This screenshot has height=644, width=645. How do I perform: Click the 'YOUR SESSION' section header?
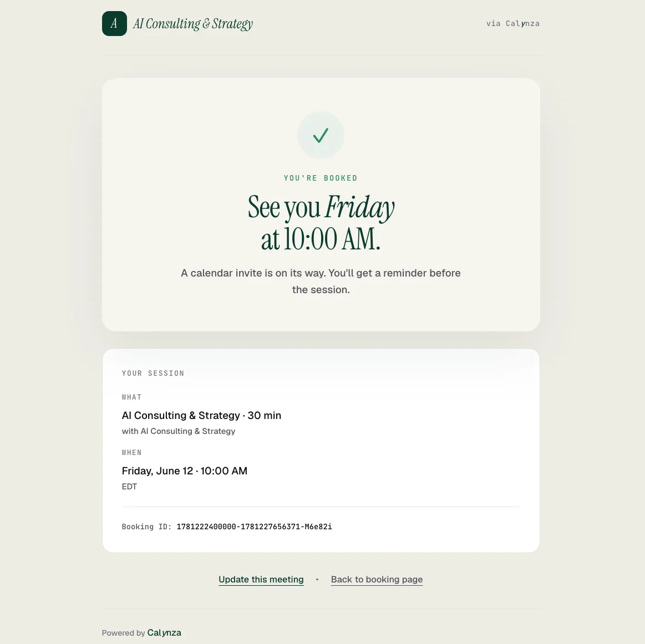tap(153, 373)
